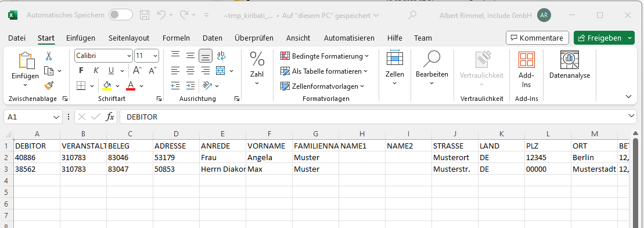
Task: Apply yellow fill color bucket
Action: coord(107,86)
